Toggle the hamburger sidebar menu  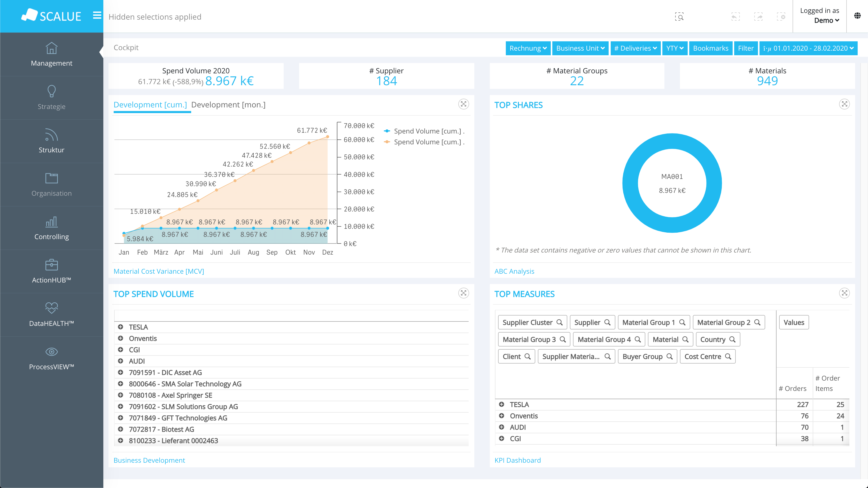97,15
